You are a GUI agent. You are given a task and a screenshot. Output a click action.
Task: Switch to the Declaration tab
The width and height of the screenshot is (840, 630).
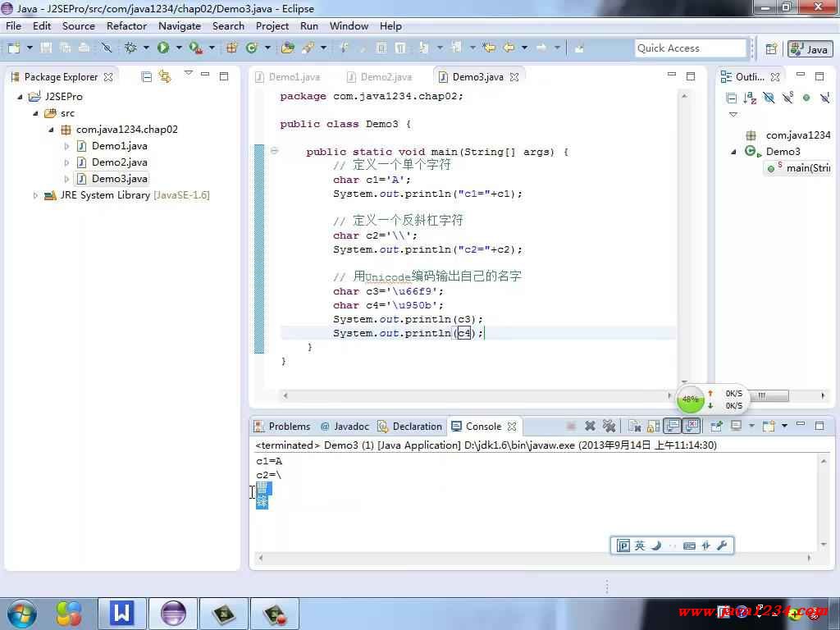[410, 427]
